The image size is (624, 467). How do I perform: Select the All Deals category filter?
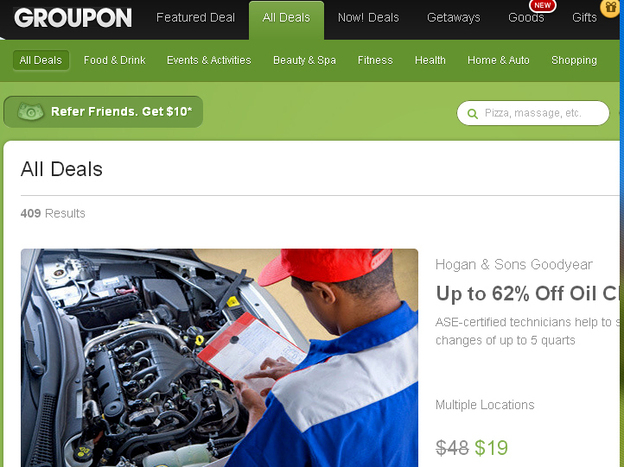click(x=41, y=60)
